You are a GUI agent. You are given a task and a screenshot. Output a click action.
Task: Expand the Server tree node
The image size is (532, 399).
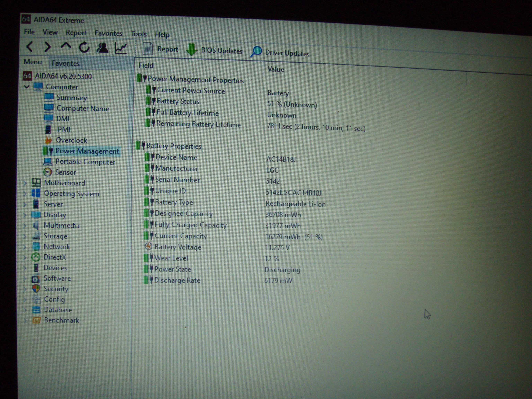[25, 204]
